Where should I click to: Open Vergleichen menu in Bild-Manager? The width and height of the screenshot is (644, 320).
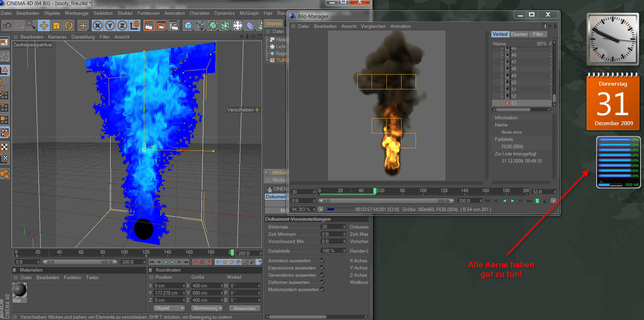pos(373,26)
